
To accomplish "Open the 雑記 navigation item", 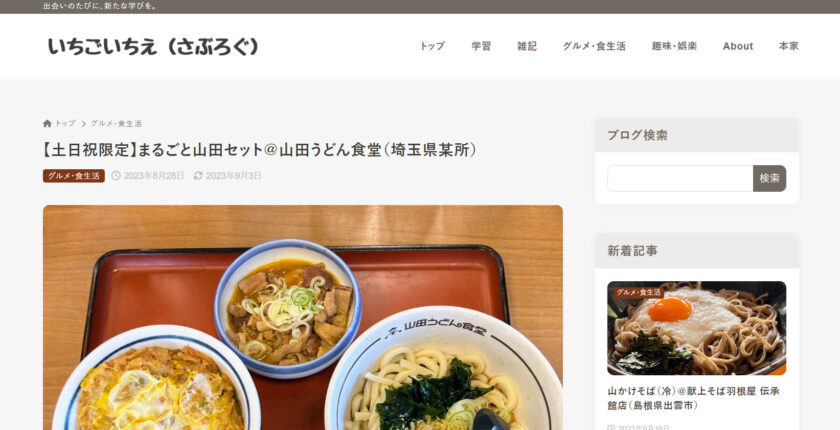I will pyautogui.click(x=527, y=46).
